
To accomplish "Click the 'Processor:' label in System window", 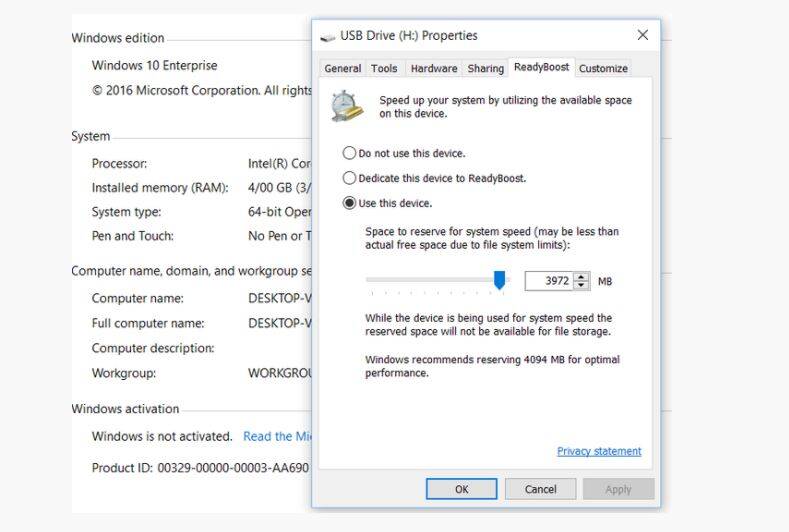I will coord(119,164).
